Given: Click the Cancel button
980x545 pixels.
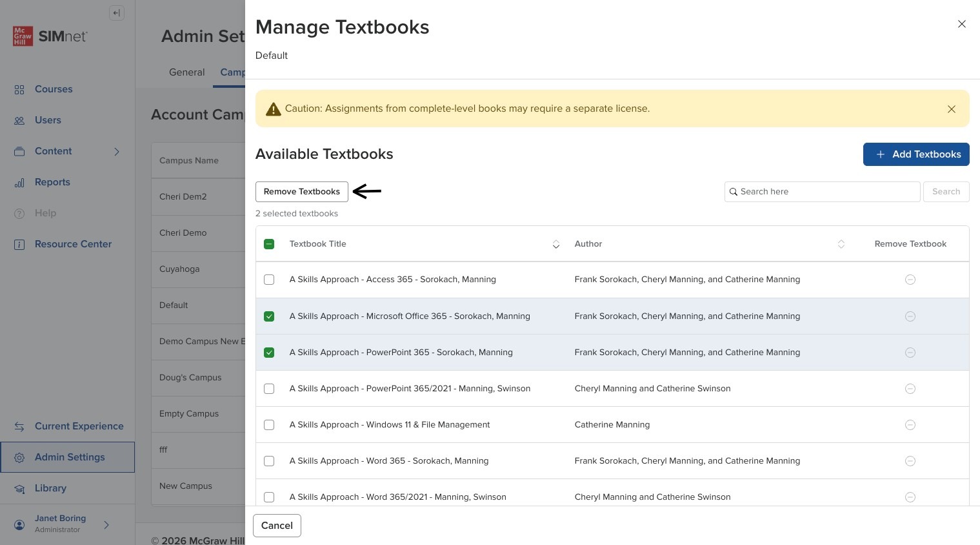Looking at the screenshot, I should point(277,526).
